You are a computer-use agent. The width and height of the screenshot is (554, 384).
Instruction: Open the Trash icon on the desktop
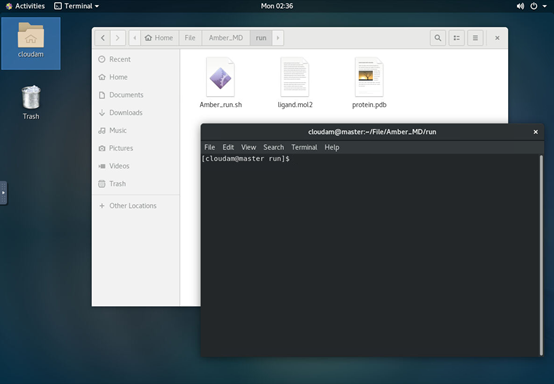pos(31,102)
